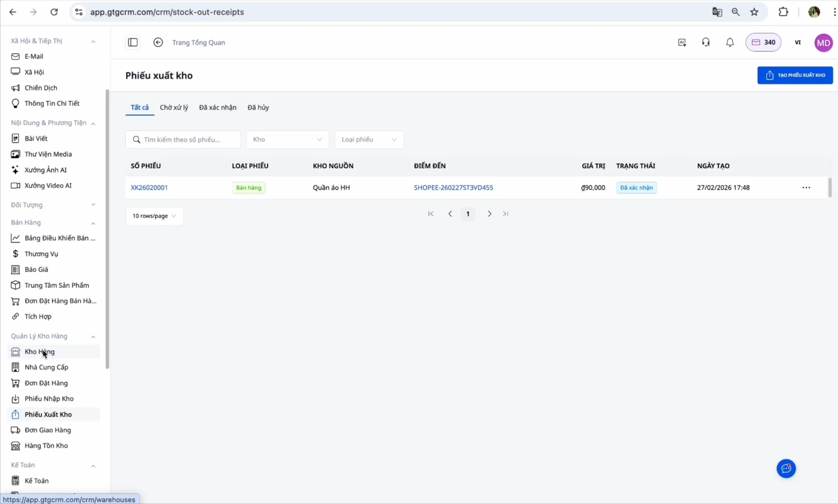Open receipt link XK26020001
The image size is (838, 504).
click(149, 188)
